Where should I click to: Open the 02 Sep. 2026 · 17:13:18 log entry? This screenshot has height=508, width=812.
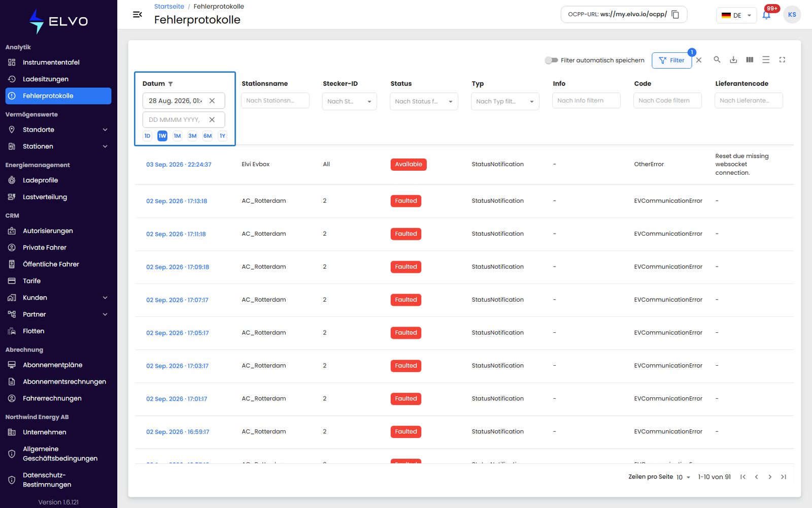click(177, 201)
